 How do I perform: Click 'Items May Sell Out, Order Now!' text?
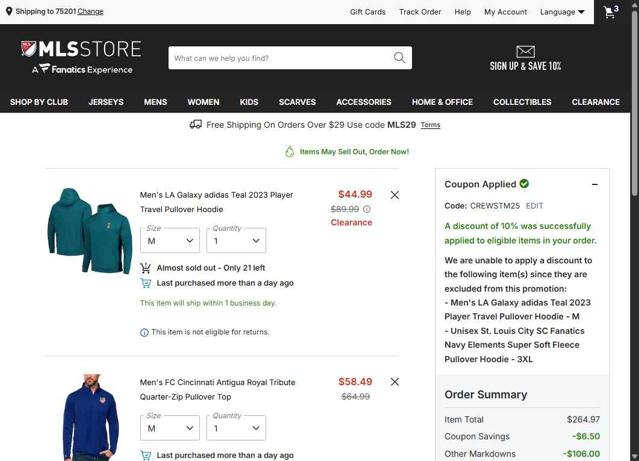point(354,152)
